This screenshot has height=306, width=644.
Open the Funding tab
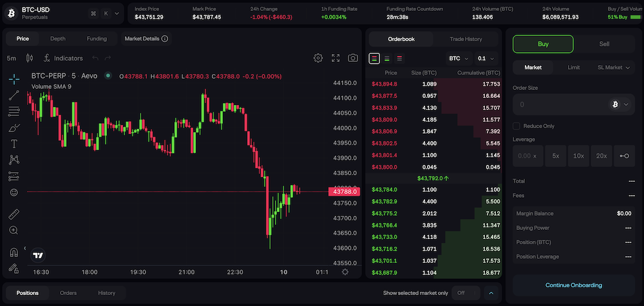click(x=97, y=39)
